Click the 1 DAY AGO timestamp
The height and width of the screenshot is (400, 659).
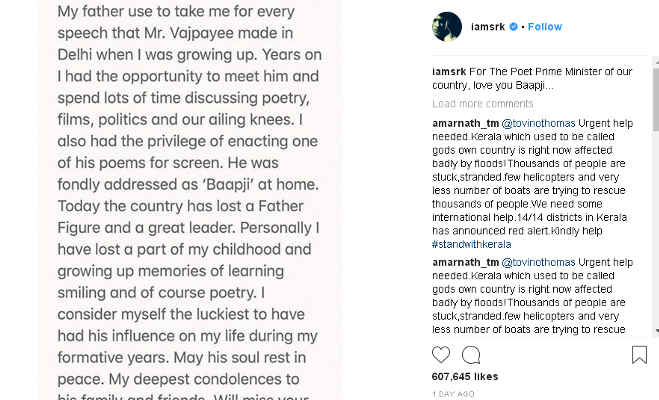(x=454, y=394)
